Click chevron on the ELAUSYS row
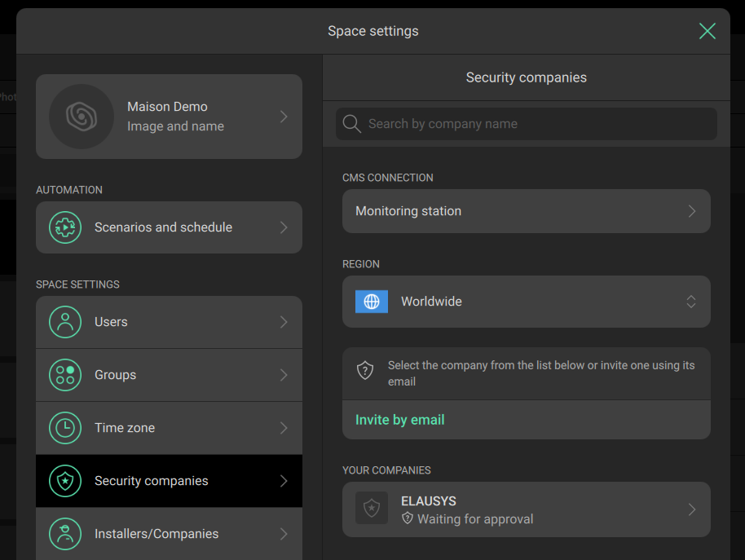745x560 pixels. point(692,509)
